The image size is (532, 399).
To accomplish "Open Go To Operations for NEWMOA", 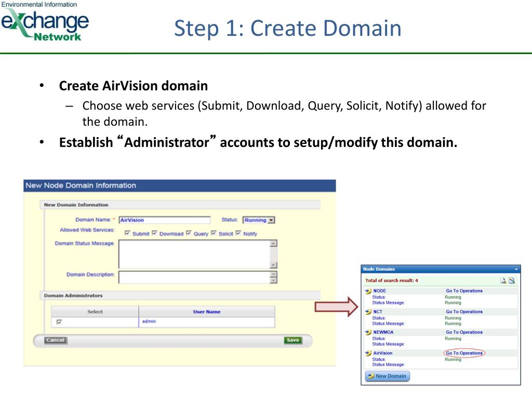I will click(x=464, y=332).
